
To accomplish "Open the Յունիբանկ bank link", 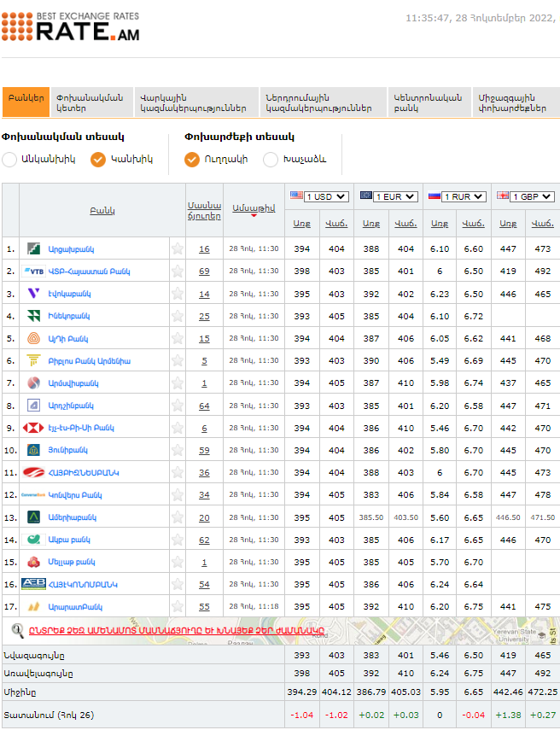I will pos(68,450).
